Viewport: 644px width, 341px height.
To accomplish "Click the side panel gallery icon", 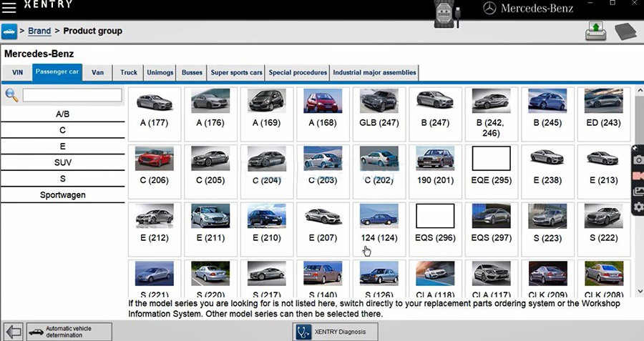I will tap(638, 191).
